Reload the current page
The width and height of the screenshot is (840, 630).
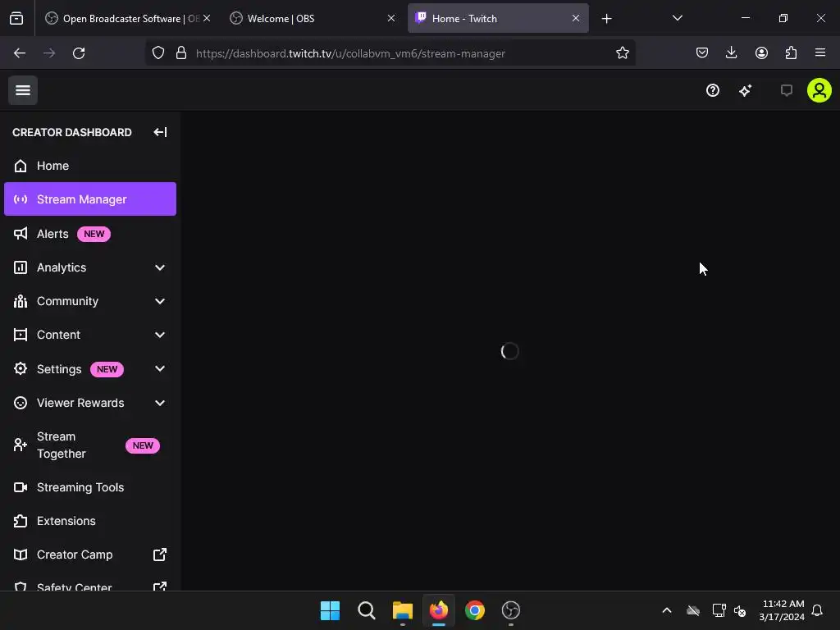(79, 53)
